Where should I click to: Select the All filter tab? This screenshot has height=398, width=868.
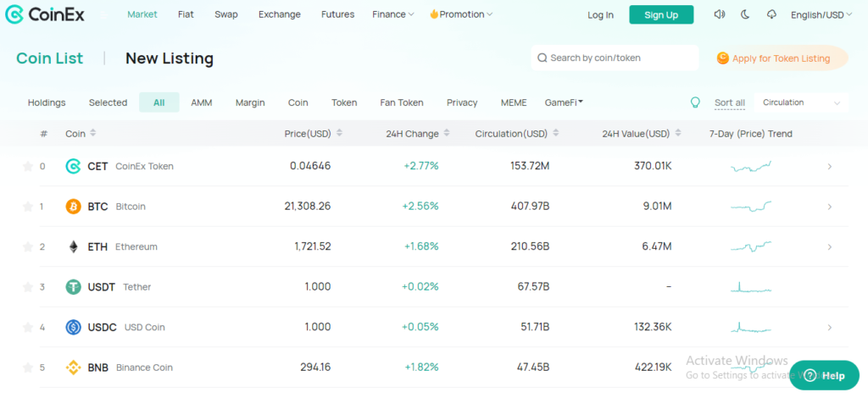[x=159, y=102]
